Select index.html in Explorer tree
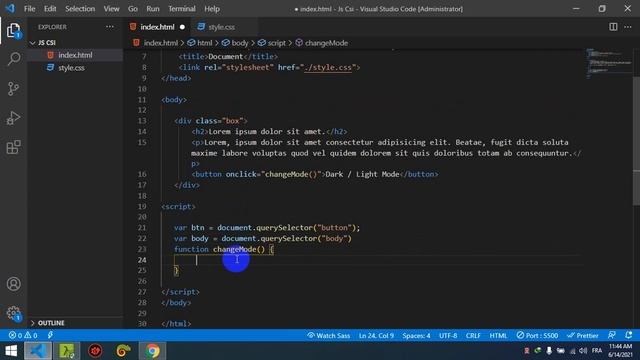 [x=76, y=55]
